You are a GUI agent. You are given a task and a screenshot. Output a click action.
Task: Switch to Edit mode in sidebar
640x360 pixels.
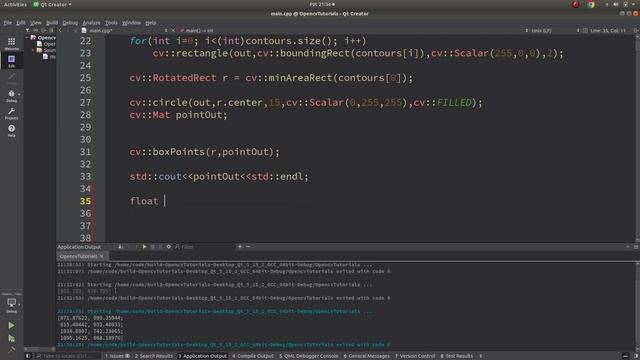click(11, 61)
